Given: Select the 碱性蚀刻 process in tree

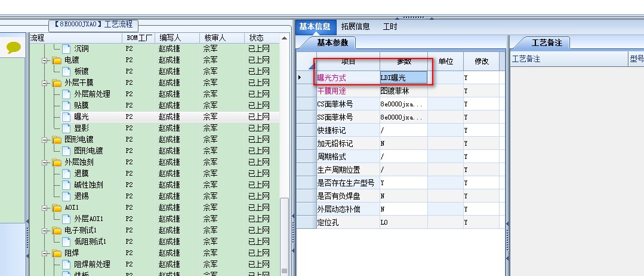Looking at the screenshot, I should (89, 185).
